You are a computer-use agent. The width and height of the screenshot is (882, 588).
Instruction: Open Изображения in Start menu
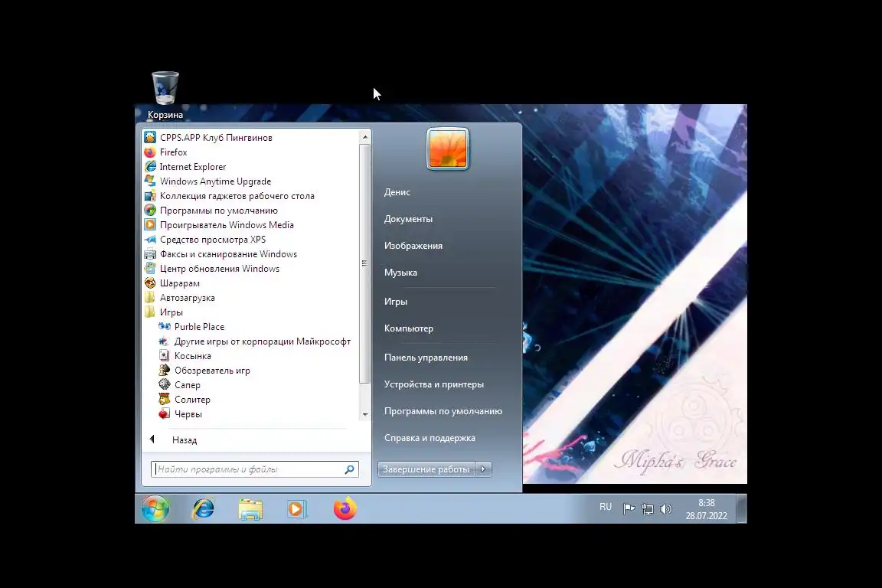coord(413,246)
